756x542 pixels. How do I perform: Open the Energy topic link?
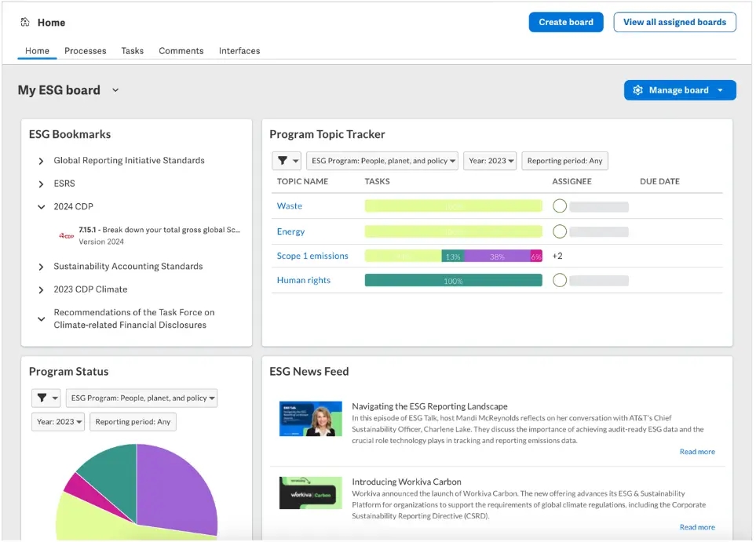290,231
